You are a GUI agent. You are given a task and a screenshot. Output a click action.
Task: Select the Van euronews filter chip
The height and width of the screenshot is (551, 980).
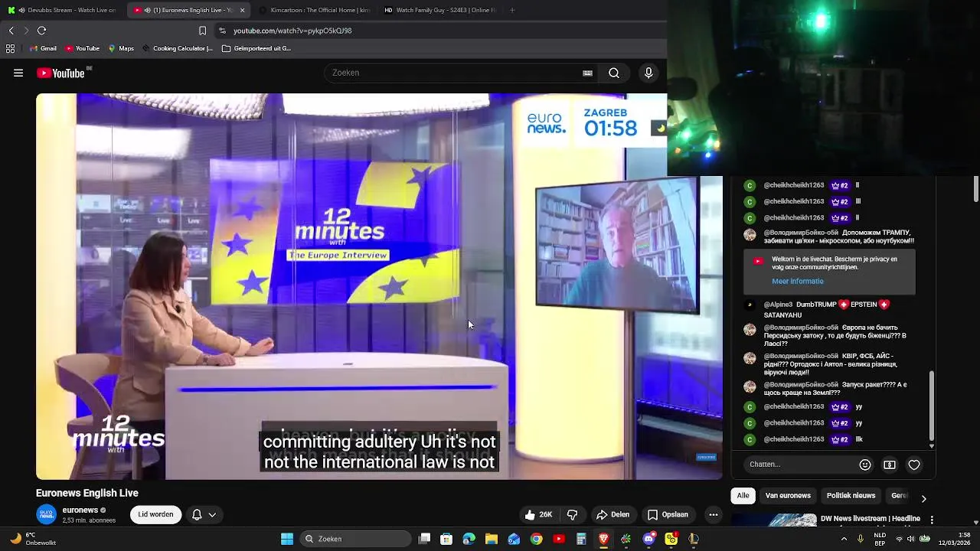click(x=788, y=496)
